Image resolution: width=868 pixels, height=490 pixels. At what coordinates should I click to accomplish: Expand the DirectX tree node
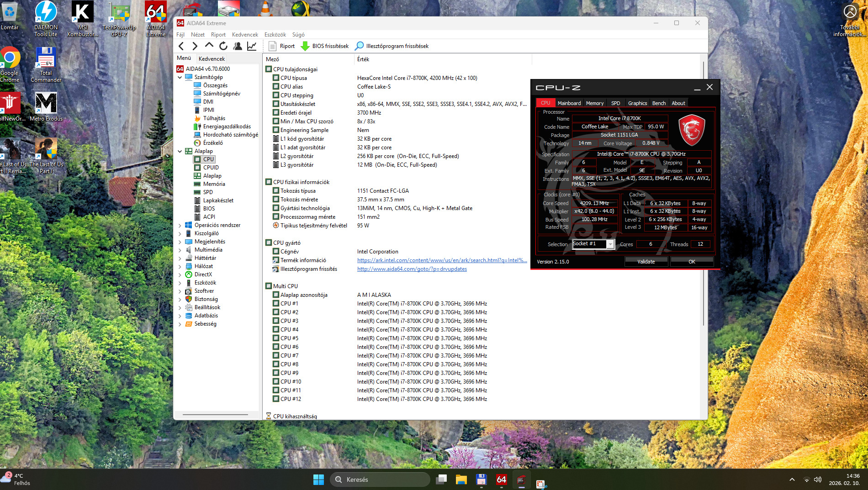180,275
